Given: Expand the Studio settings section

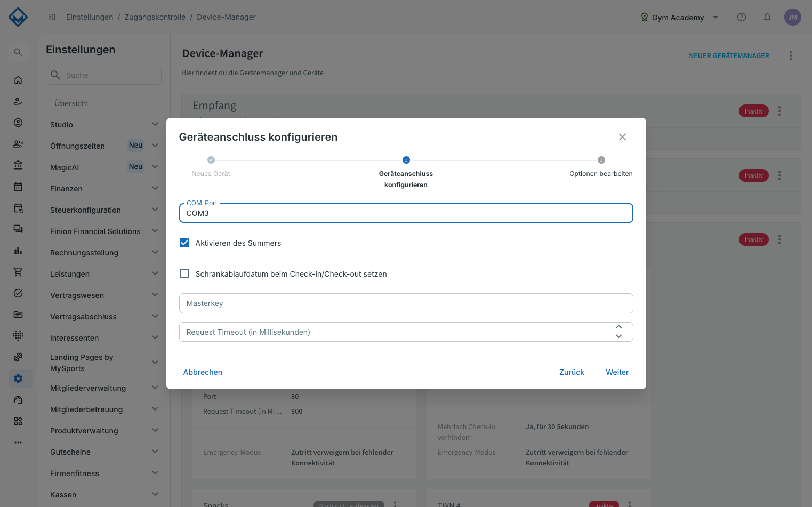Looking at the screenshot, I should [155, 124].
